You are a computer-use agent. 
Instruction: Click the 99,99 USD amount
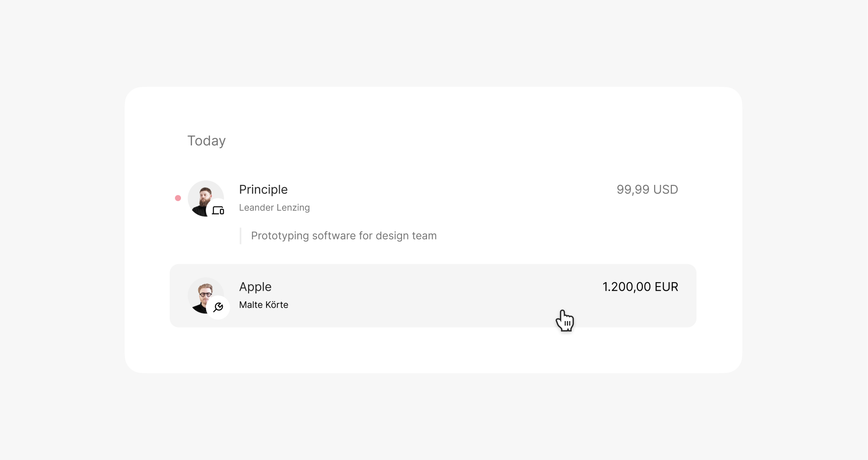point(647,189)
